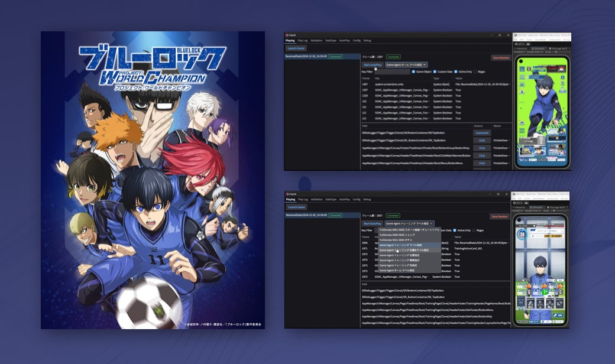Click Start AutoPlay in upper PolyQA window
This screenshot has height=364, width=615.
373,64
